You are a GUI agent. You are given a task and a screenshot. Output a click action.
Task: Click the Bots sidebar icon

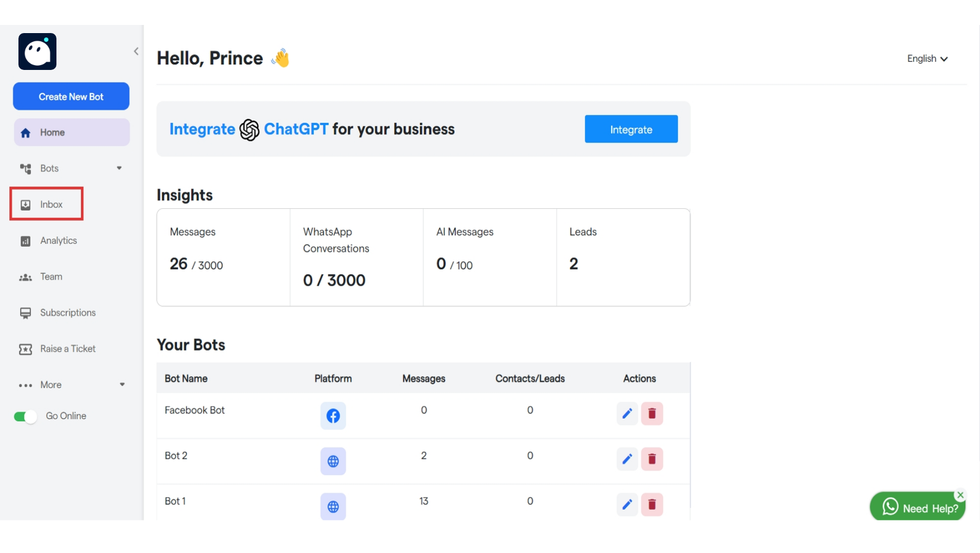[26, 169]
